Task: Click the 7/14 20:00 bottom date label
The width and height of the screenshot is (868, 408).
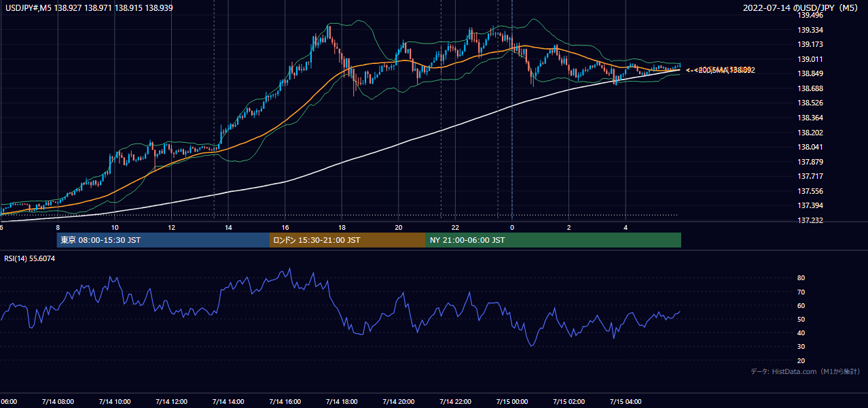Action: pos(398,402)
